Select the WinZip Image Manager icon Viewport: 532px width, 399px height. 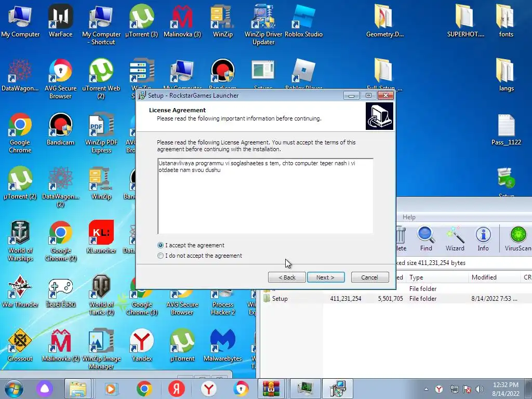click(x=101, y=349)
